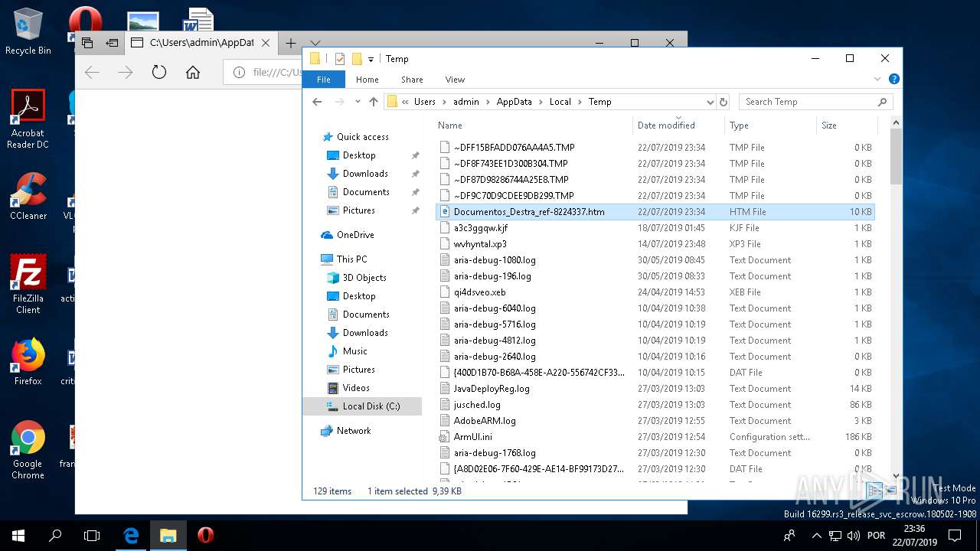
Task: Go up one folder level in Explorer
Action: (374, 101)
